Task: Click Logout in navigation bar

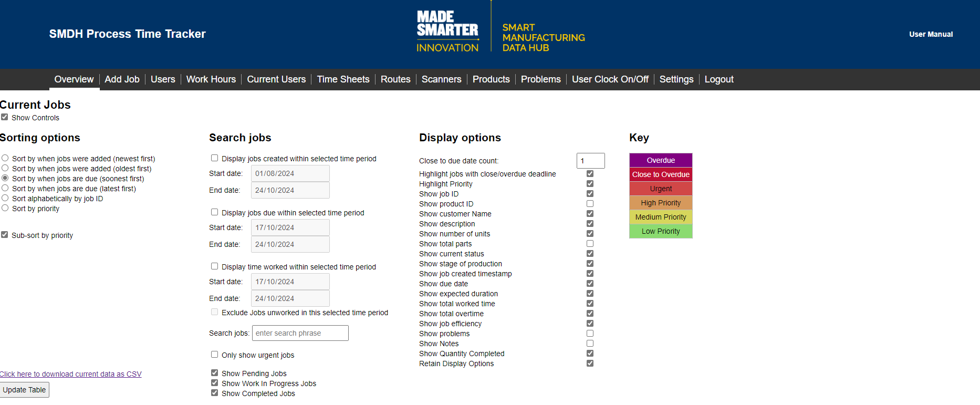Action: [719, 79]
